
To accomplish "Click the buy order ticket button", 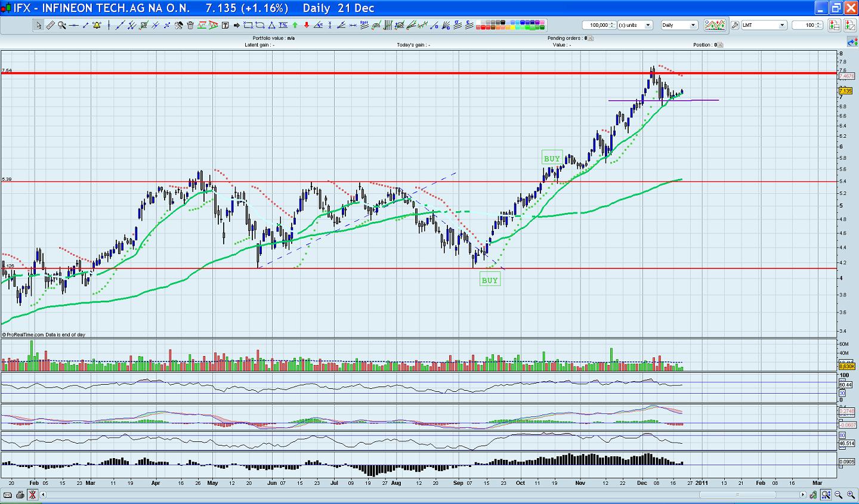I will click(834, 25).
